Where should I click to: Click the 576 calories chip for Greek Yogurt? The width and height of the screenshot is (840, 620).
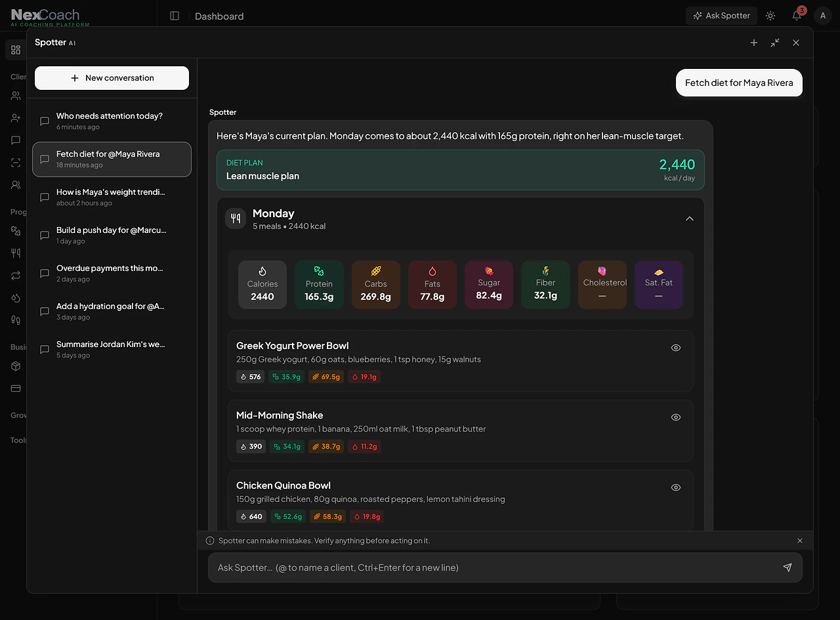251,377
